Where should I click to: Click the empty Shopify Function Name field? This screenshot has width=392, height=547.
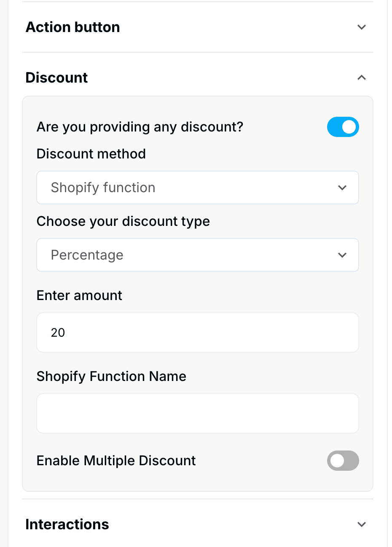(197, 413)
